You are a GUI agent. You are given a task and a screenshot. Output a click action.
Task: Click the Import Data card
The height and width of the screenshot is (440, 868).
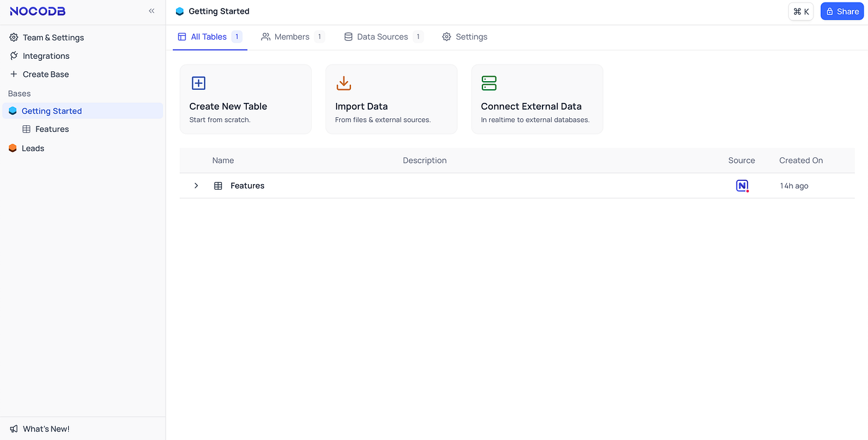tap(391, 99)
